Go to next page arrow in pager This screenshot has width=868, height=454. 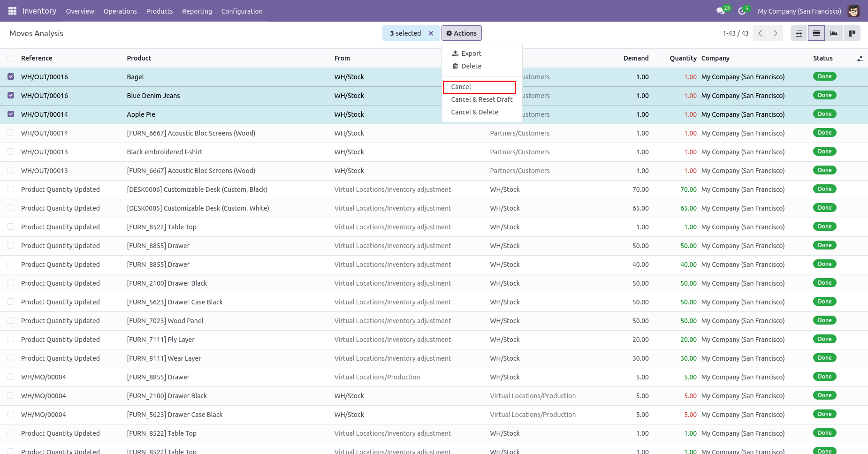[x=775, y=33]
